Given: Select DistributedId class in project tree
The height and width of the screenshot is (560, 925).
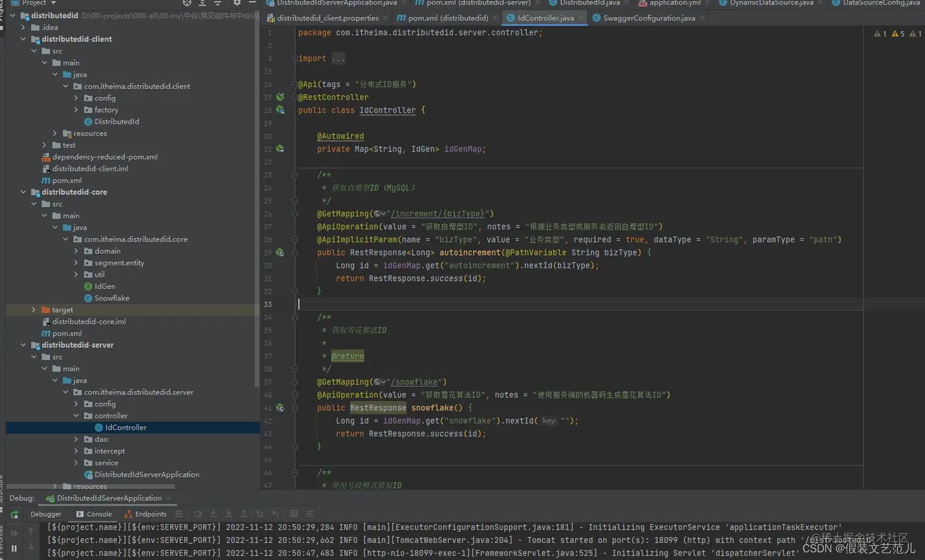Looking at the screenshot, I should point(111,122).
